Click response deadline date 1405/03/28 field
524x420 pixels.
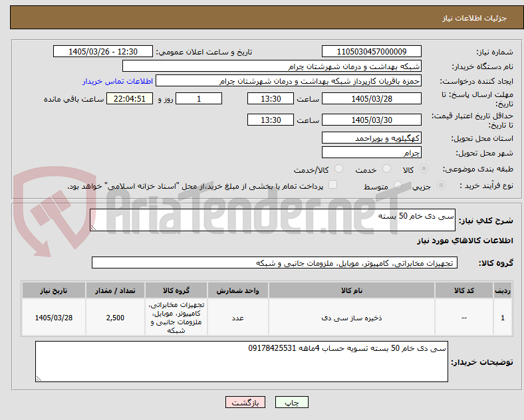[x=371, y=98]
